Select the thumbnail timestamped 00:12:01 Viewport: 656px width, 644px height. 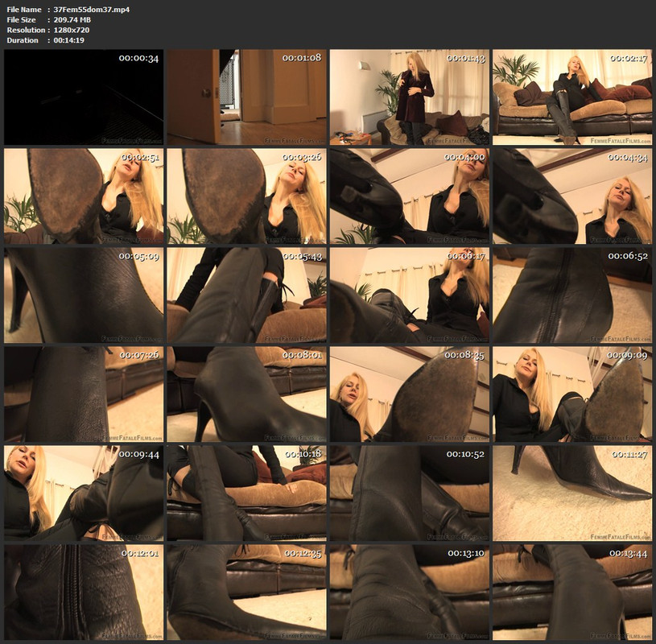click(84, 592)
